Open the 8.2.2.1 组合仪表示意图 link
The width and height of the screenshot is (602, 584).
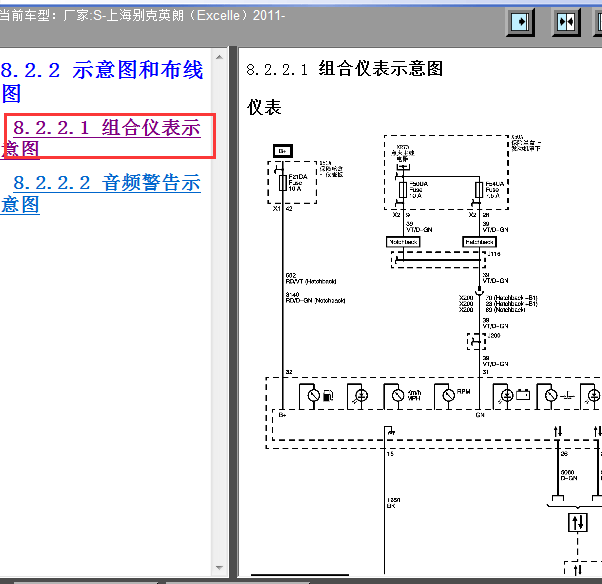pyautogui.click(x=102, y=138)
